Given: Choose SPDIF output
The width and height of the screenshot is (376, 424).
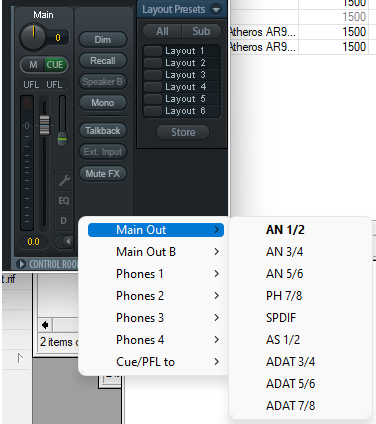Looking at the screenshot, I should (x=300, y=318).
